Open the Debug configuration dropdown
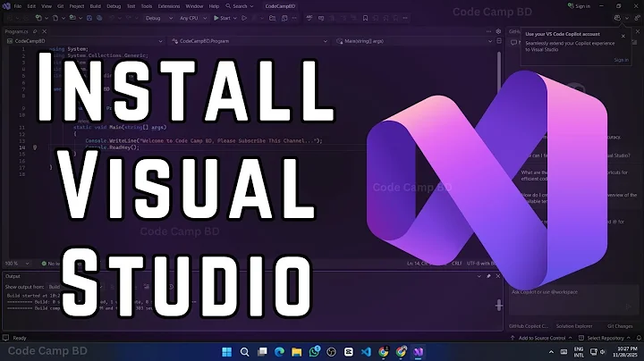Viewport: 644px width, 361px height. tap(159, 18)
